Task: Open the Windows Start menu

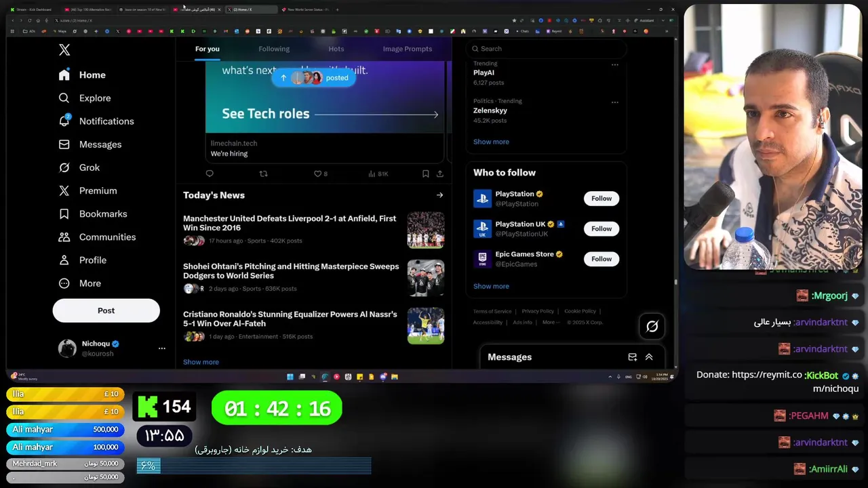Action: click(290, 377)
